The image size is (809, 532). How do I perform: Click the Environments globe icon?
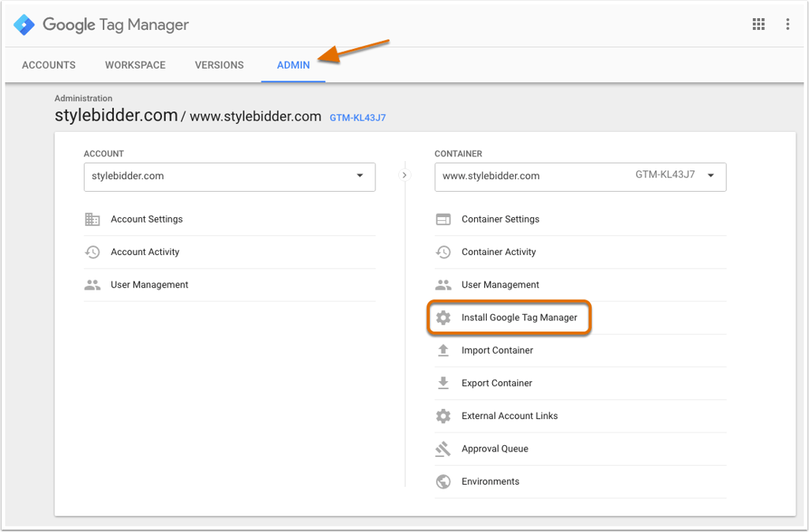click(x=443, y=481)
